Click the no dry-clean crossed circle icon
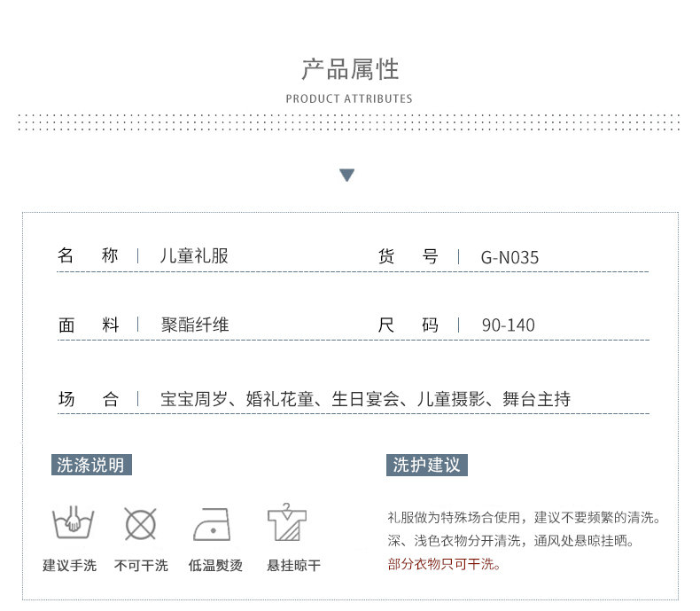The width and height of the screenshot is (700, 611). pos(141,524)
